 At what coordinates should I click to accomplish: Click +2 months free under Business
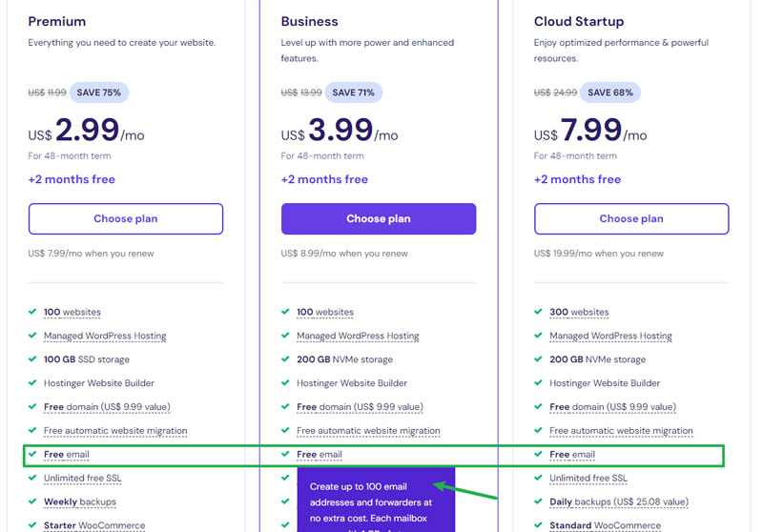coord(324,179)
